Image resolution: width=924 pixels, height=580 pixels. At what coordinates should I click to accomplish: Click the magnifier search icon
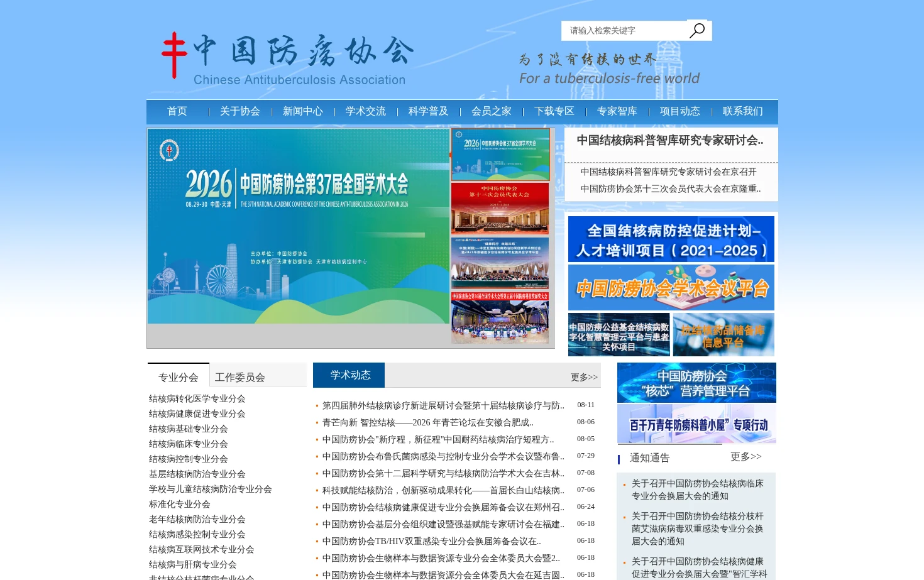tap(696, 30)
